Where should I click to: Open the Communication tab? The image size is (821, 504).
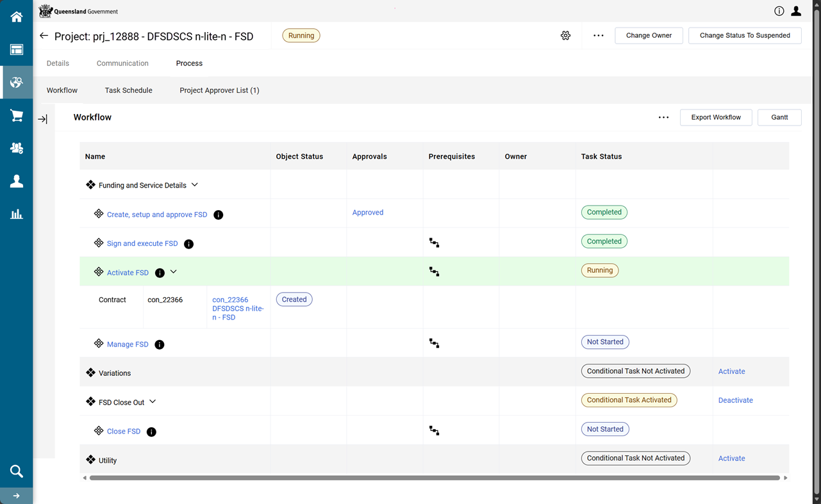tap(122, 63)
